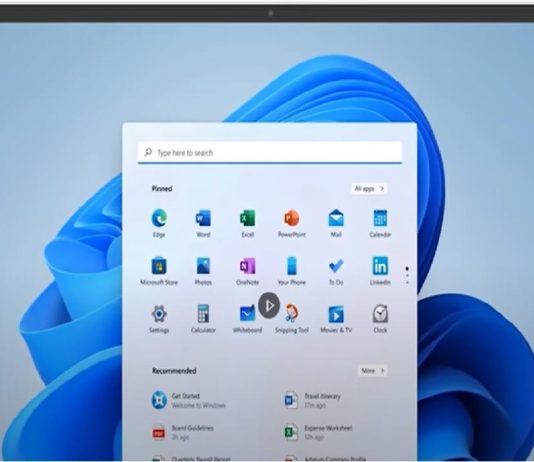Launch Microsoft Store from pinned apps
This screenshot has width=534, height=462.
coord(159,266)
